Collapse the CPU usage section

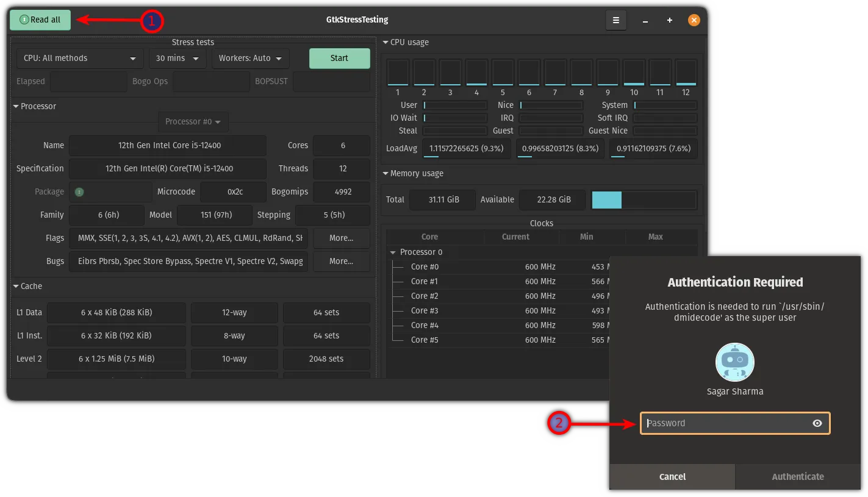pyautogui.click(x=386, y=43)
